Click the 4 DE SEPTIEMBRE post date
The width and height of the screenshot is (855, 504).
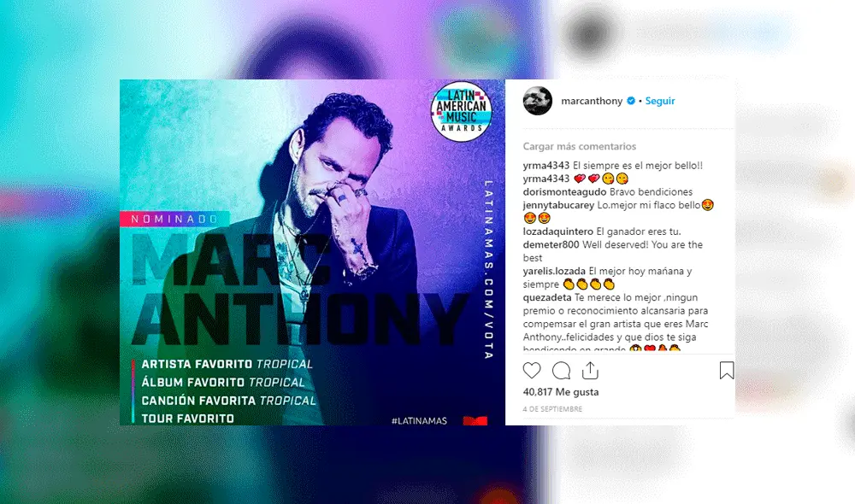(x=552, y=408)
